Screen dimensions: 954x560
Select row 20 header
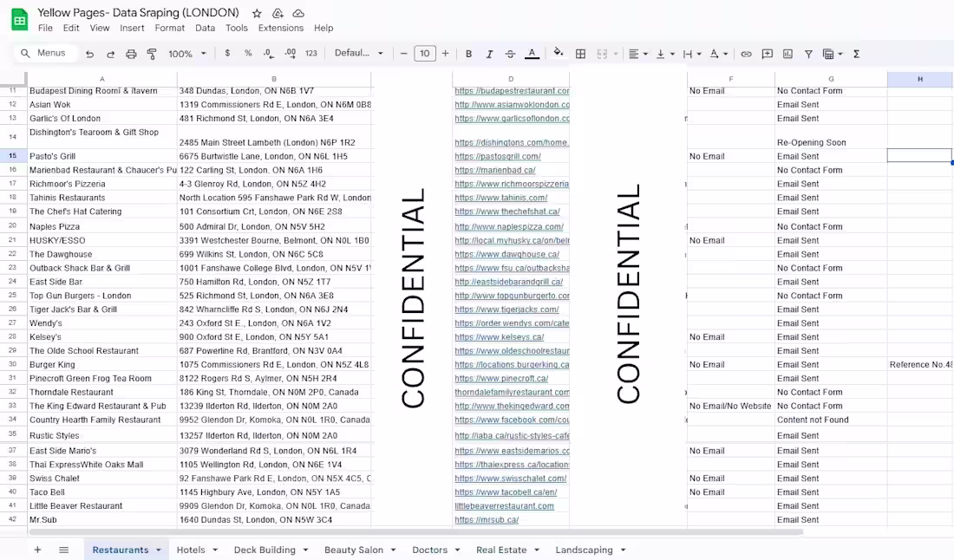(12, 225)
